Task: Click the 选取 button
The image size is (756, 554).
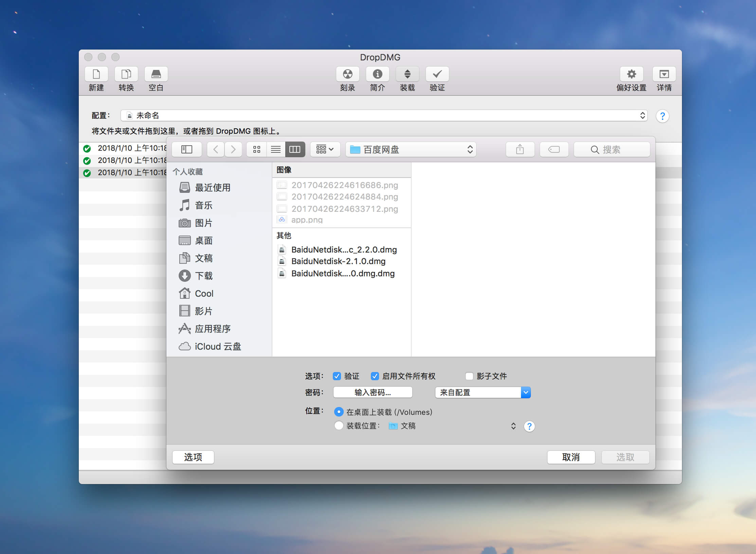Action: pos(625,457)
